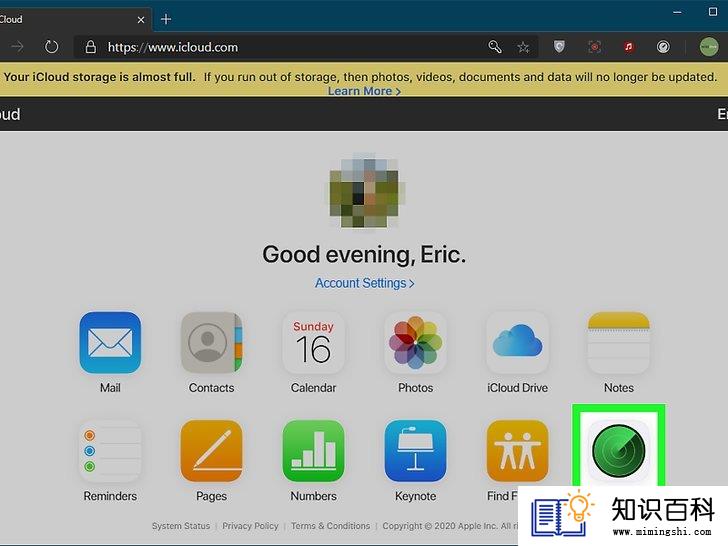Image resolution: width=728 pixels, height=546 pixels.
Task: Open the Mail app
Action: click(x=110, y=343)
